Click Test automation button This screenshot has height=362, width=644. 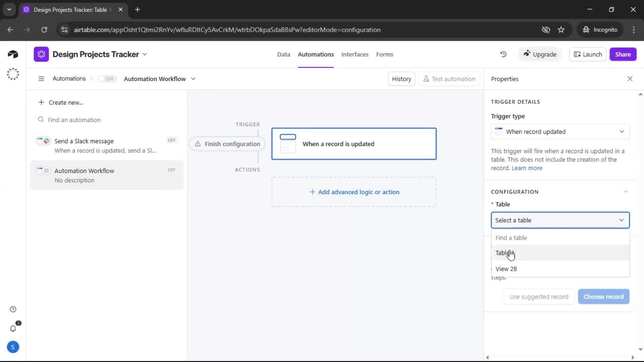(x=449, y=79)
